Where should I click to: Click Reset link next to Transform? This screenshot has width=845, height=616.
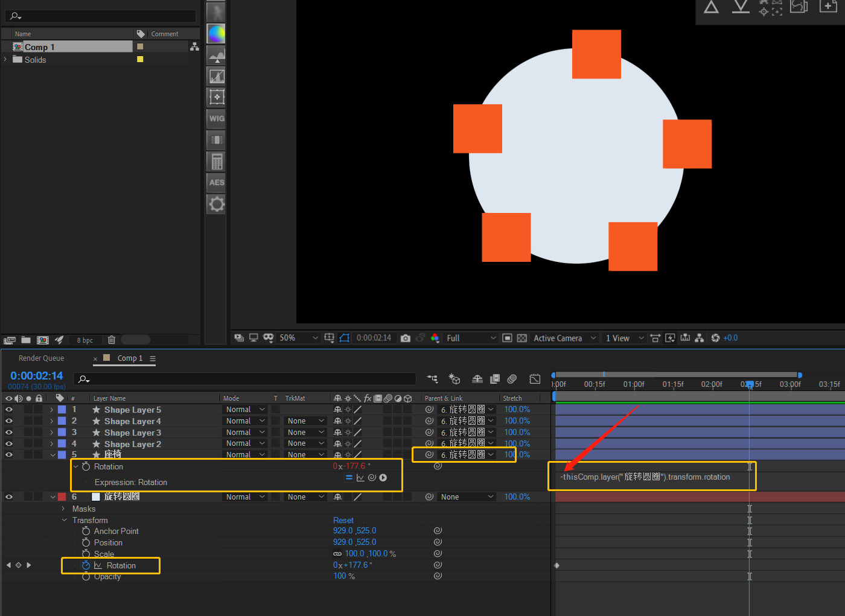[x=343, y=520]
